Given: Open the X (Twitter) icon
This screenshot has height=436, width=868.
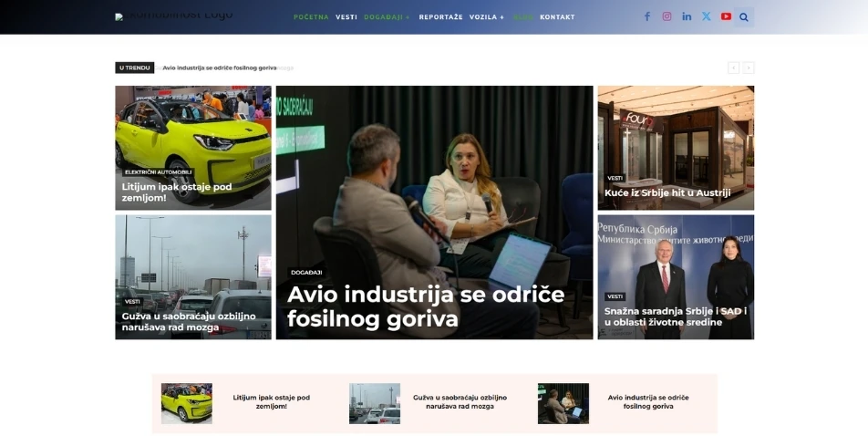Looking at the screenshot, I should click(x=707, y=16).
